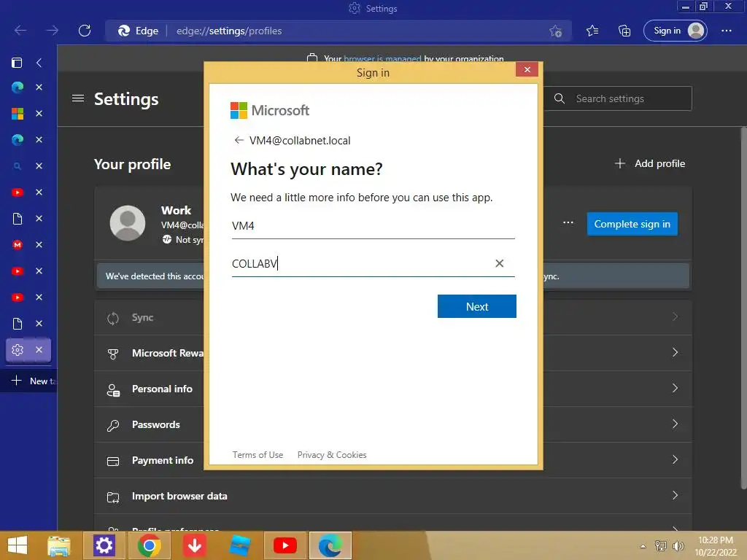747x560 pixels.
Task: Expand the Personal info row chevron
Action: (675, 388)
